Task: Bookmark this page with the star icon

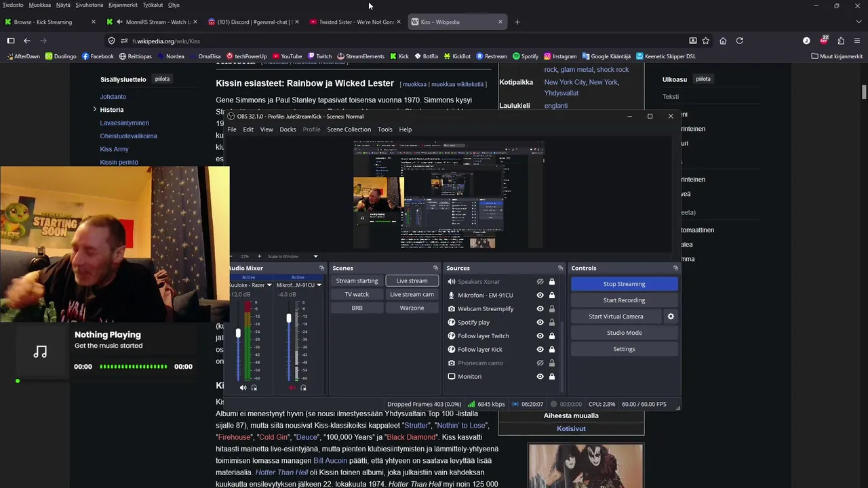Action: coord(706,41)
